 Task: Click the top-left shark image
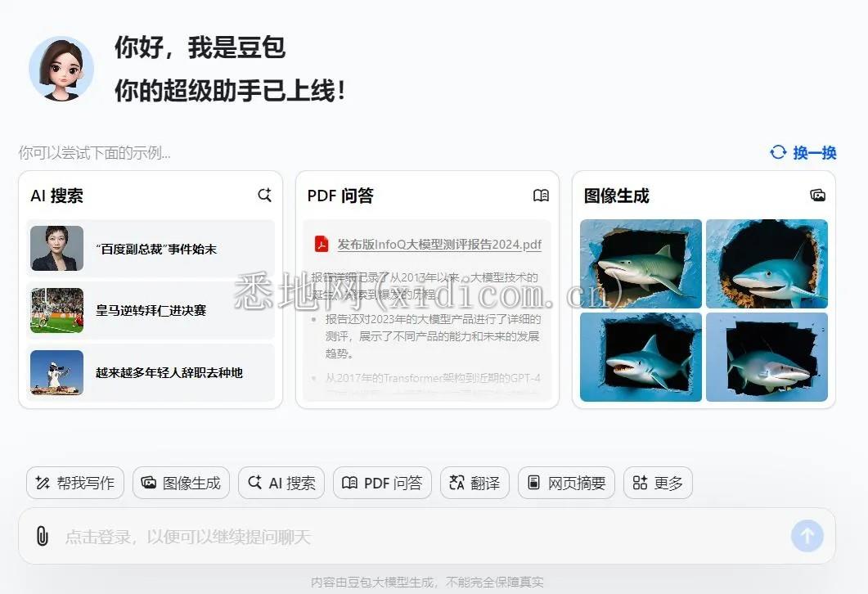tap(641, 263)
